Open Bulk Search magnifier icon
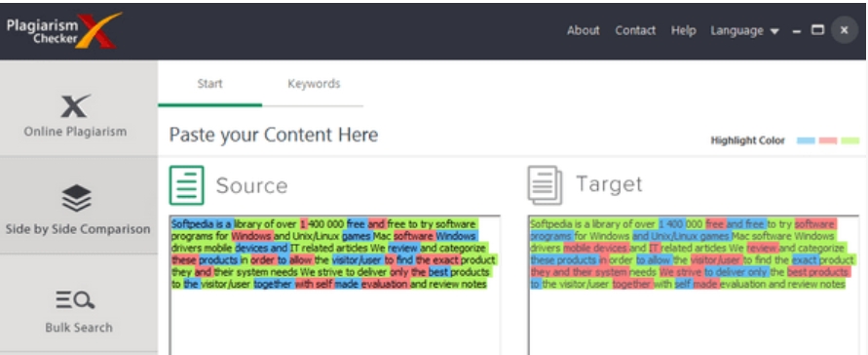868x355 pixels. pos(75,300)
